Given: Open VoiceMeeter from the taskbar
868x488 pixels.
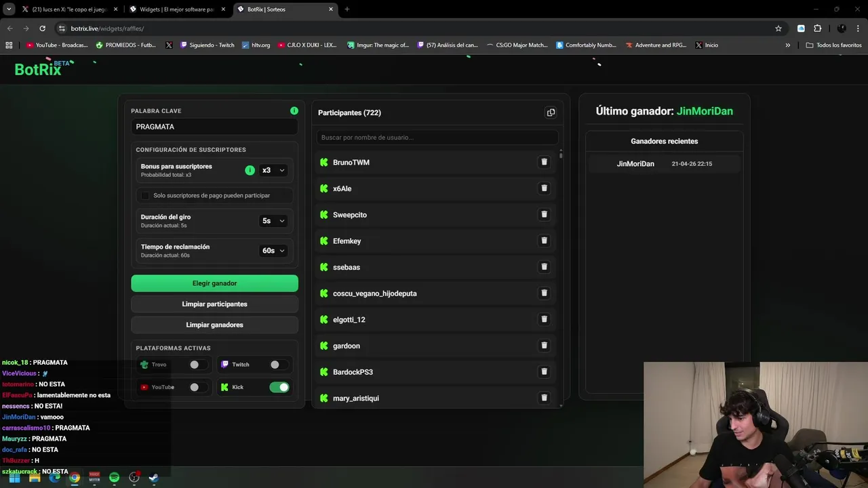Looking at the screenshot, I should (x=94, y=477).
